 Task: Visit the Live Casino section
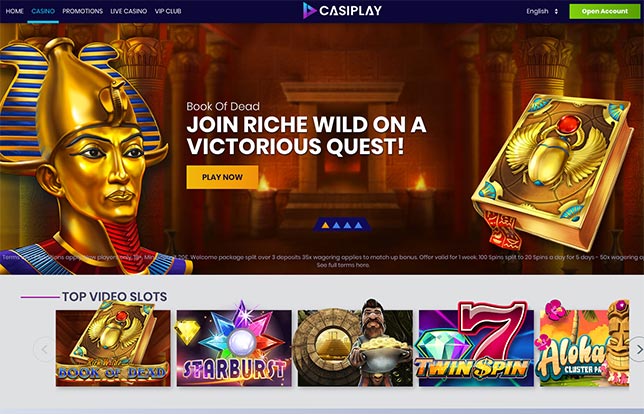[129, 11]
